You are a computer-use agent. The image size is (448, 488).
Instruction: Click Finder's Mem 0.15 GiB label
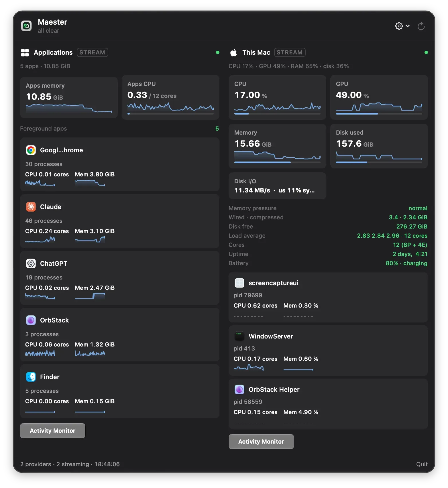(95, 401)
